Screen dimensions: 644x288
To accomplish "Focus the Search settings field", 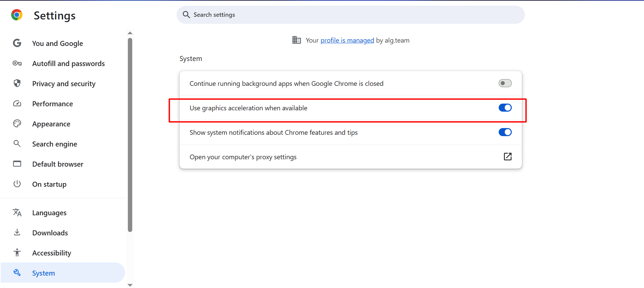I will (350, 15).
